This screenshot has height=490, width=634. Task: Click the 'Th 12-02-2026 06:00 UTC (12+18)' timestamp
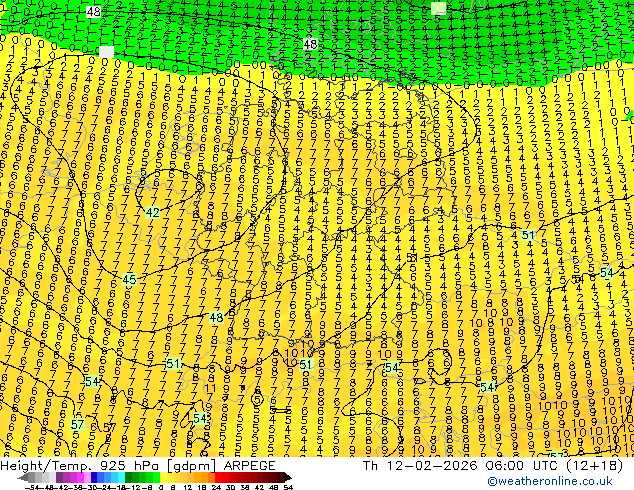(x=493, y=466)
